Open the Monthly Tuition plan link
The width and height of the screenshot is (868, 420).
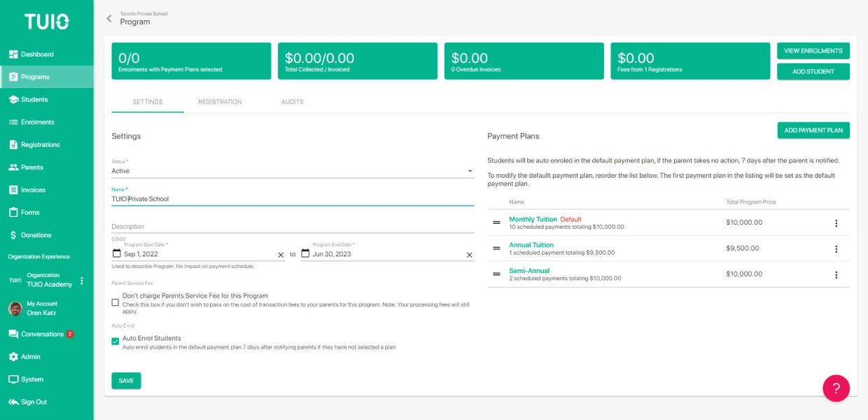(533, 220)
